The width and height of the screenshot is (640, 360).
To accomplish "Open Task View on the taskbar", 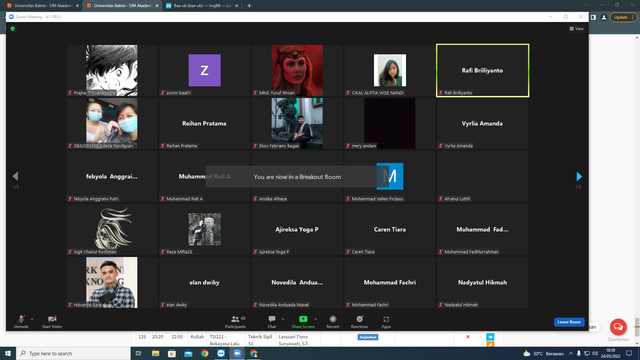I will pos(139,353).
